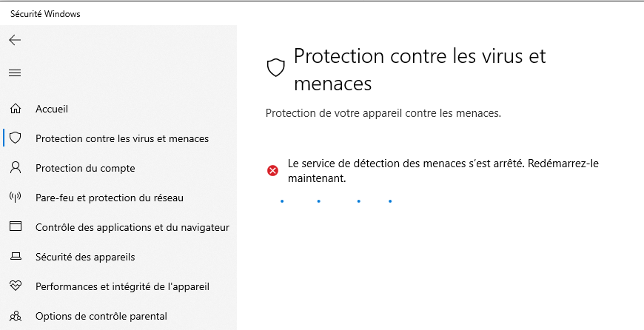Select Sécurité des appareils
This screenshot has width=644, height=330.
[x=85, y=257]
